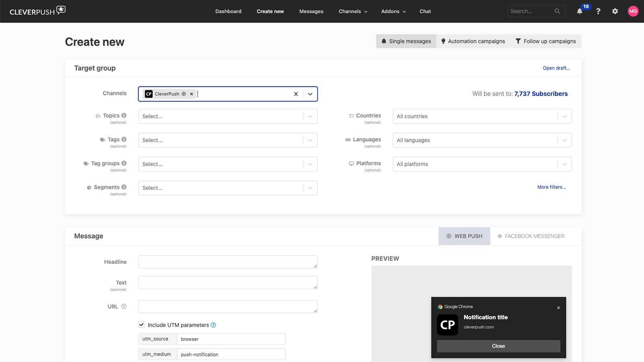644x362 pixels.
Task: Open the All platforms dropdown
Action: (564, 164)
